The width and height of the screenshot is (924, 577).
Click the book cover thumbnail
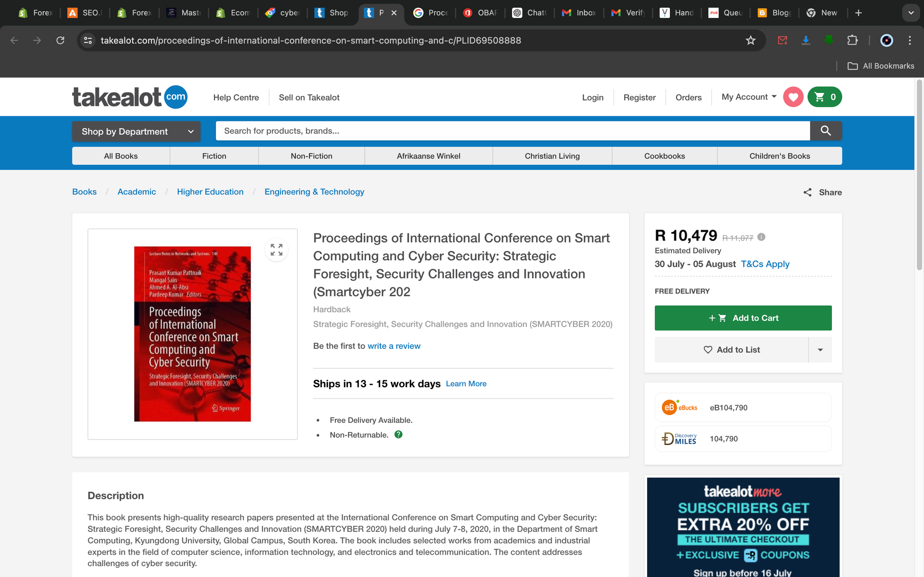click(192, 334)
